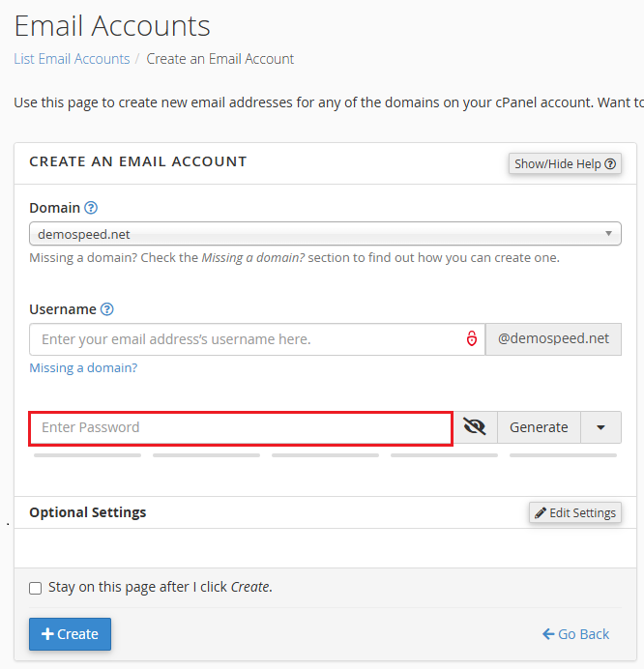The image size is (644, 669).
Task: Click the help icon next to Domain
Action: tap(91, 208)
